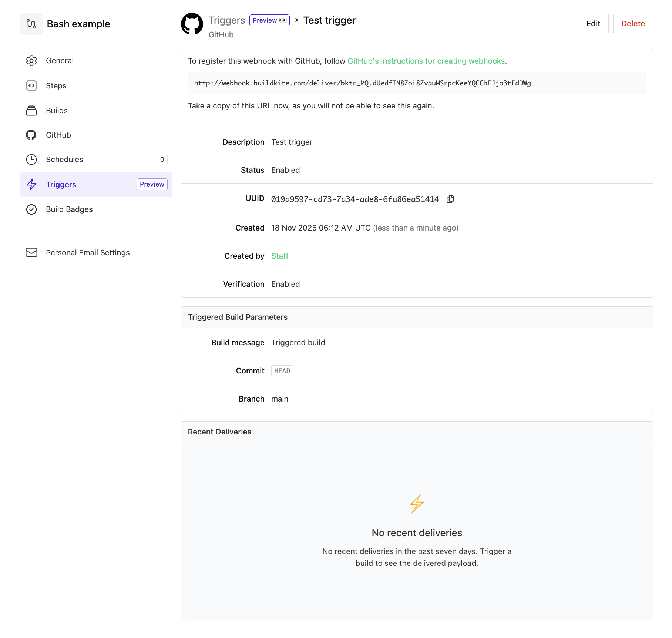Click the Builds stack icon
The width and height of the screenshot is (672, 638).
(31, 111)
